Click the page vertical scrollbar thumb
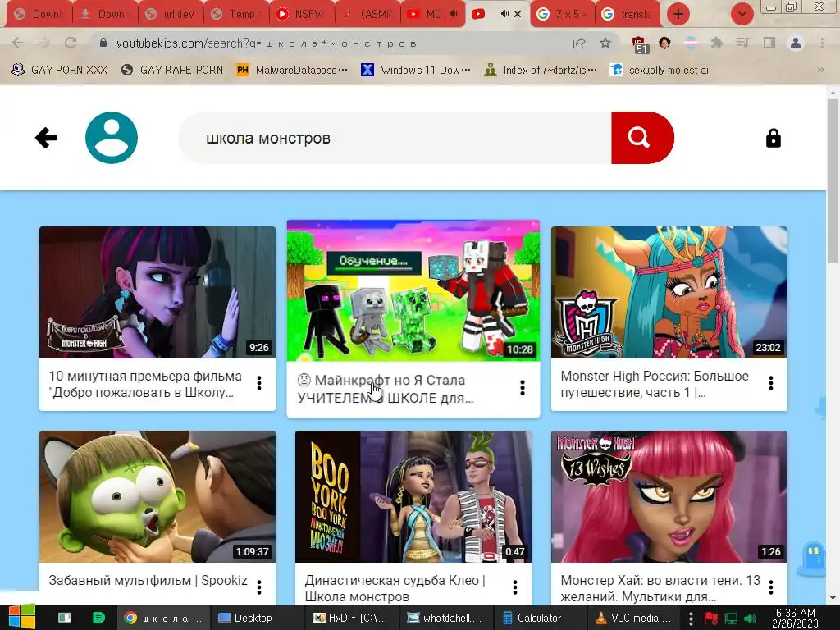840x630 pixels. point(833,180)
